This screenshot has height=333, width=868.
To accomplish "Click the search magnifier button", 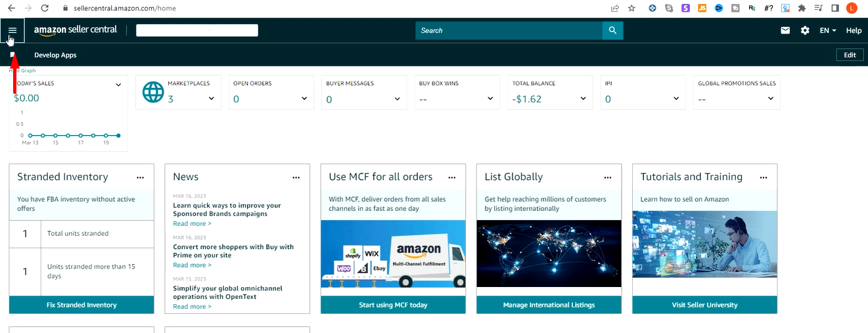I will 612,30.
